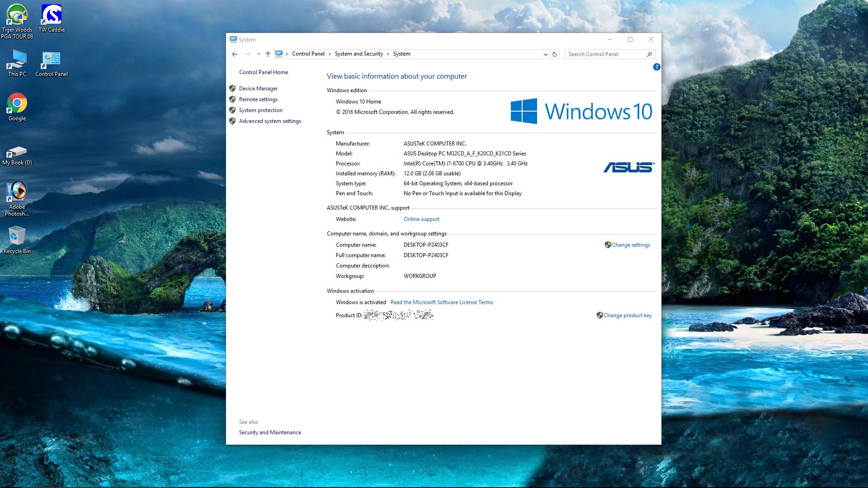Screen dimensions: 868x488
Task: Click computer name value next to 'Computer name:'
Action: (426, 245)
